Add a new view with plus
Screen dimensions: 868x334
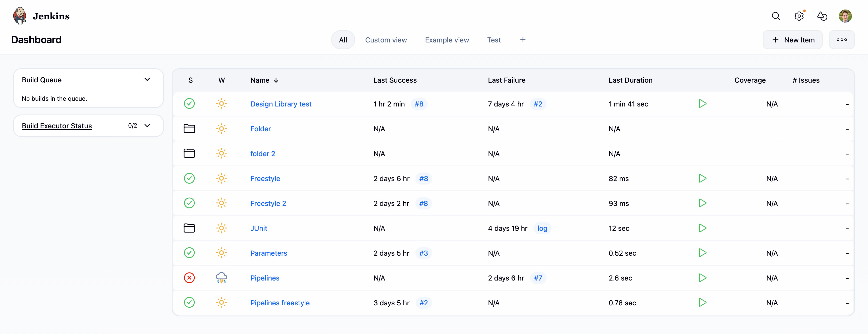[523, 40]
